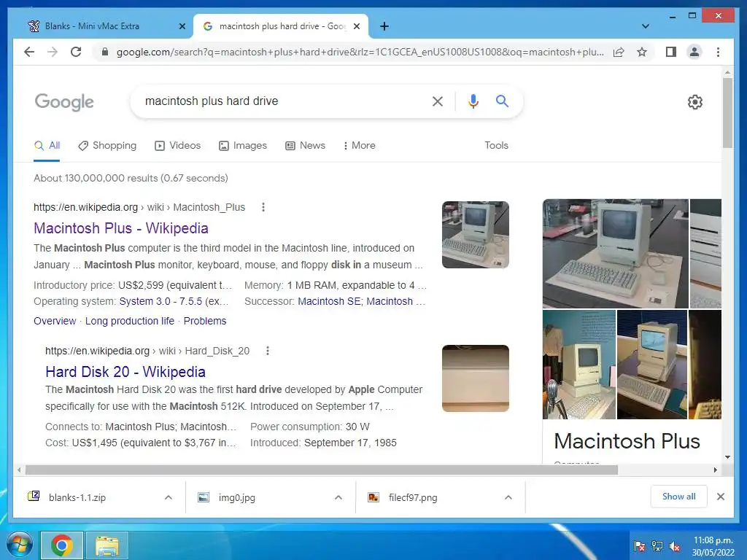Switch to Shopping results
The image size is (747, 560).
click(x=107, y=145)
